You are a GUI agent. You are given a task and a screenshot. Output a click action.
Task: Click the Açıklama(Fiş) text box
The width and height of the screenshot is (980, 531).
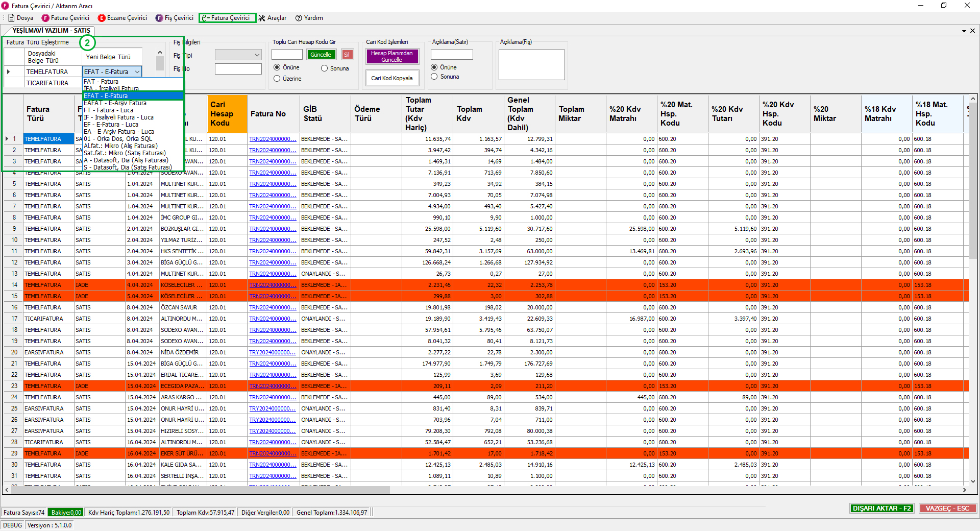coord(531,65)
